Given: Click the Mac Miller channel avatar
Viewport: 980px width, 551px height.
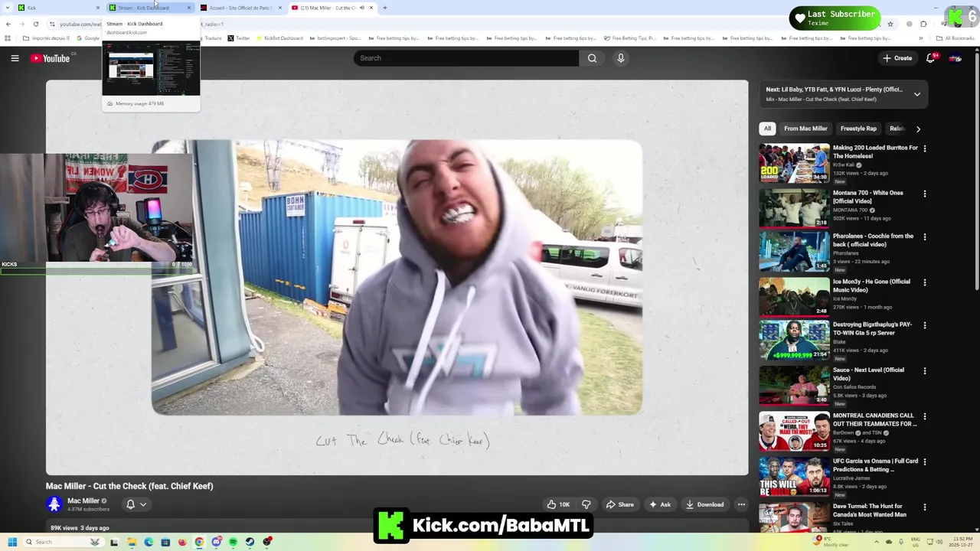Looking at the screenshot, I should 54,504.
